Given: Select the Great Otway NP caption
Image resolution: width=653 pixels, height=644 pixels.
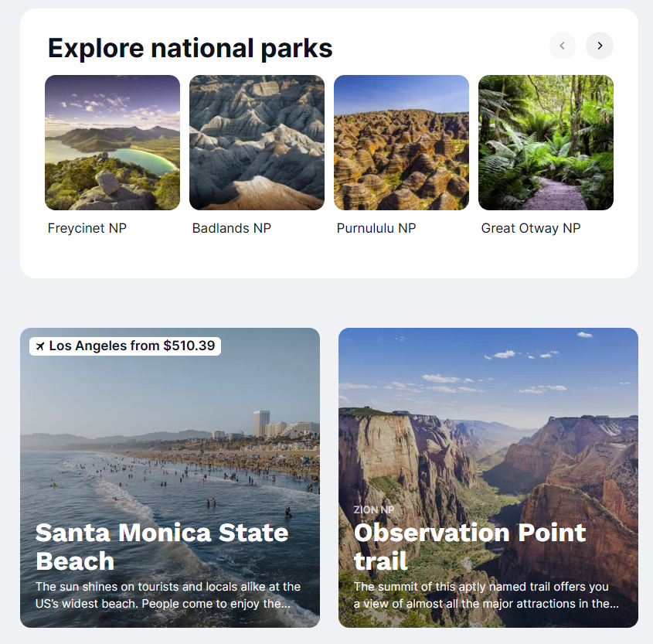Looking at the screenshot, I should [530, 228].
